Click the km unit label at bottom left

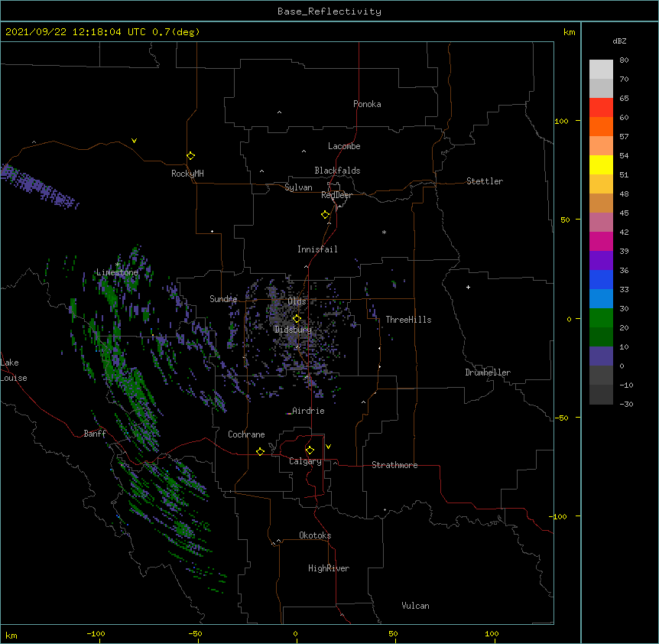point(11,635)
